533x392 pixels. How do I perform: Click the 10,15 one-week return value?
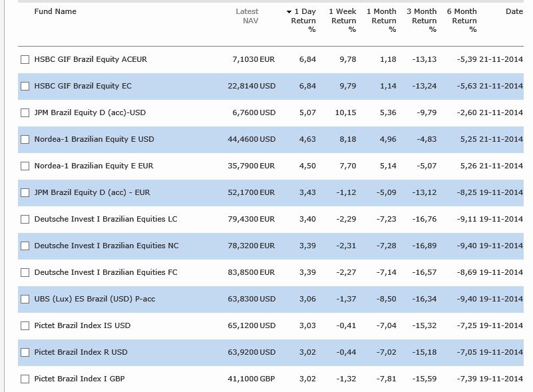coord(346,112)
